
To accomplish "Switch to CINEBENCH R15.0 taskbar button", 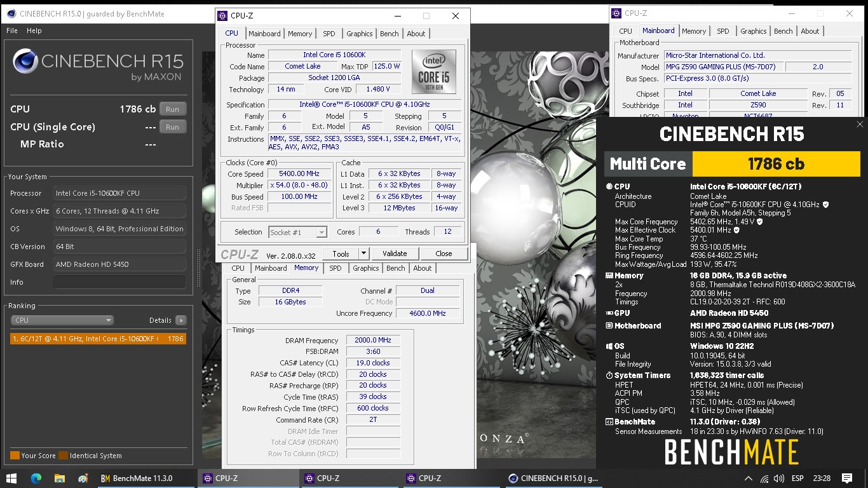I will [x=552, y=478].
